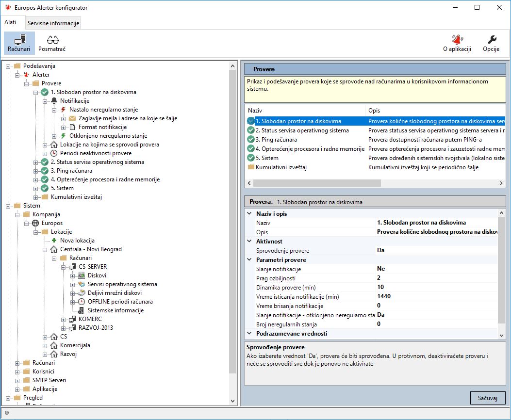Click the list horizontal scrollbar thumb
Screen dimensions: 511x420
[317, 183]
